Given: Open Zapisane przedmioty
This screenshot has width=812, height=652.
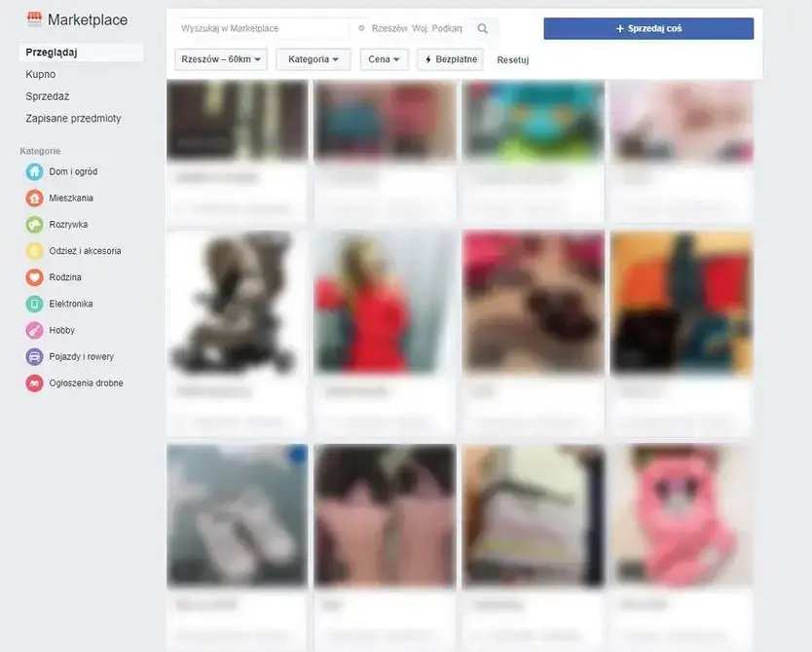Looking at the screenshot, I should (x=73, y=117).
